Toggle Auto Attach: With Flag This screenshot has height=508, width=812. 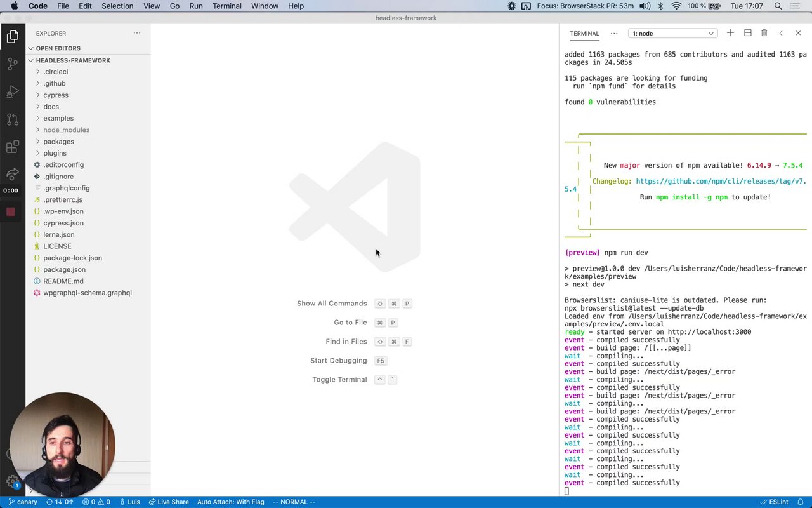pyautogui.click(x=230, y=502)
